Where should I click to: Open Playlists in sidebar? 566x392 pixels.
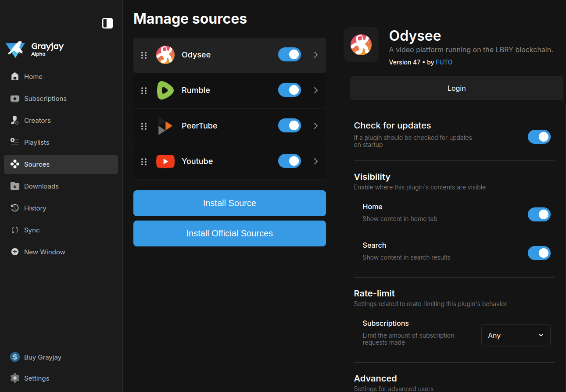[61, 142]
